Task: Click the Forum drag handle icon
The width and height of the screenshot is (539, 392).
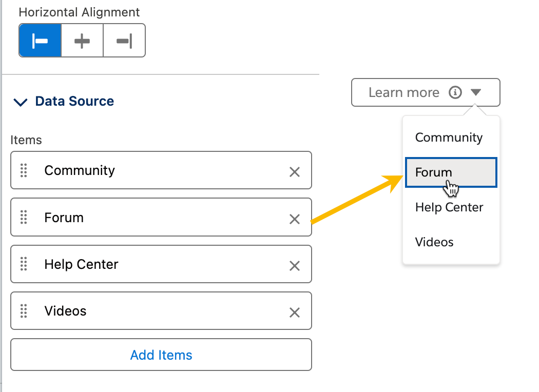Action: click(x=24, y=218)
